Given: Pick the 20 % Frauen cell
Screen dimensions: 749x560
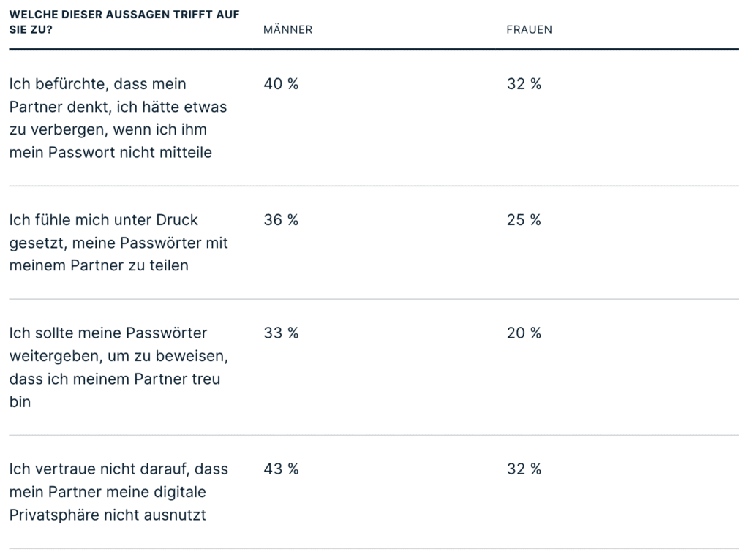Looking at the screenshot, I should pyautogui.click(x=524, y=333).
